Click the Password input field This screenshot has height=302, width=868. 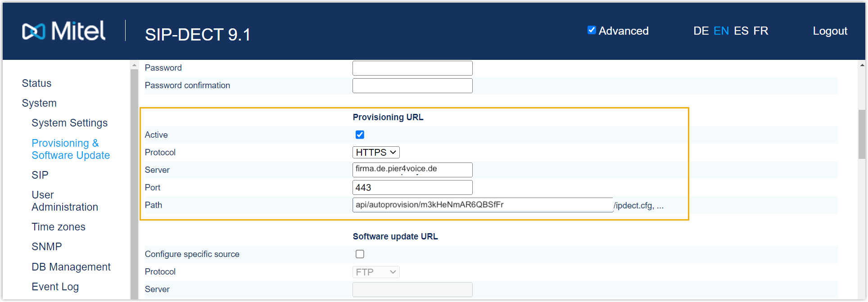pyautogui.click(x=412, y=68)
